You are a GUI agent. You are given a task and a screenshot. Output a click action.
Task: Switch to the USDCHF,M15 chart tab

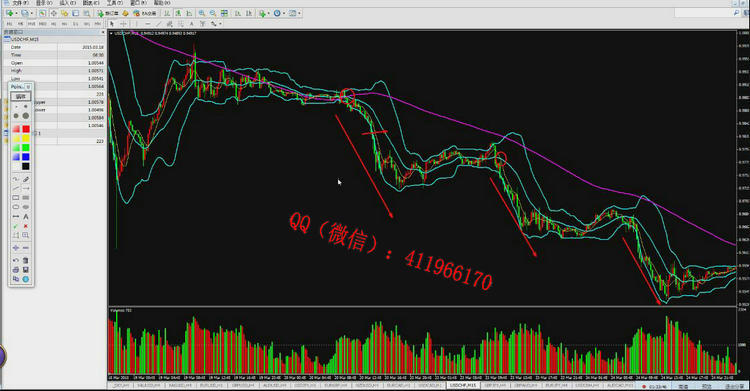click(x=463, y=385)
